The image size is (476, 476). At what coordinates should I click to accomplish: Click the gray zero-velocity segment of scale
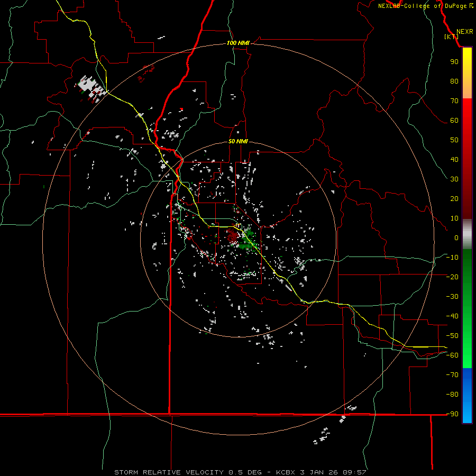click(467, 234)
